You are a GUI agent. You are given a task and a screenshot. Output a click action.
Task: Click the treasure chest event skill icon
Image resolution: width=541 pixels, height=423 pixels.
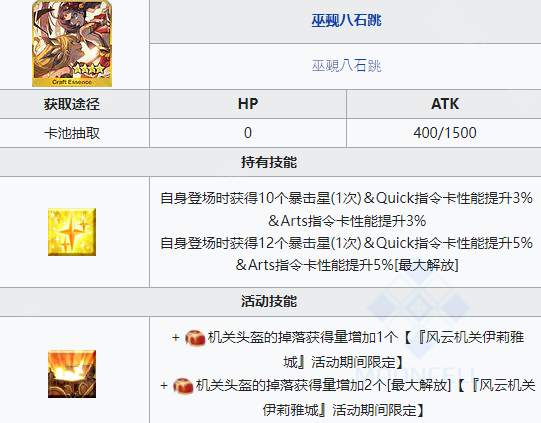click(x=72, y=374)
